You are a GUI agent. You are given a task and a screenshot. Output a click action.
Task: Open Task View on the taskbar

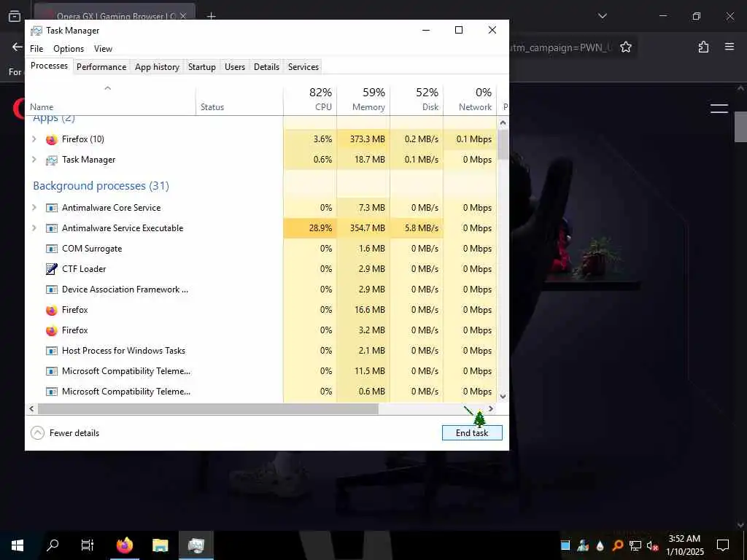tap(88, 545)
